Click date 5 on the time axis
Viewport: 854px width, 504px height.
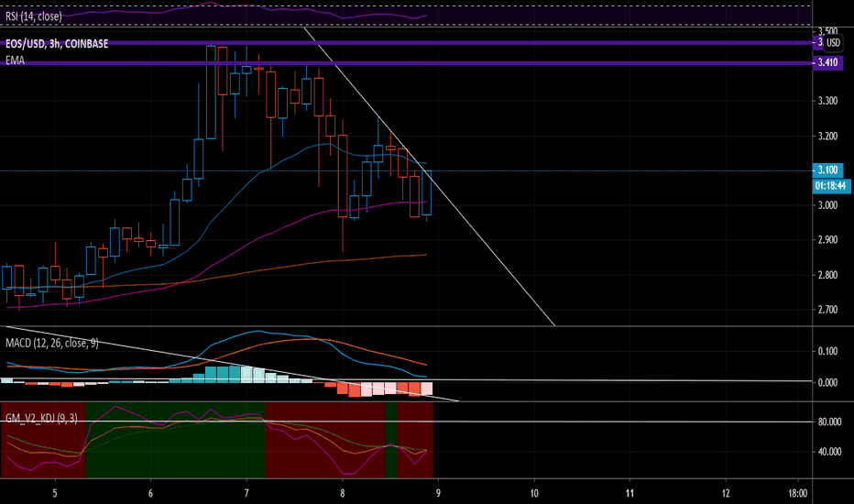(x=54, y=493)
